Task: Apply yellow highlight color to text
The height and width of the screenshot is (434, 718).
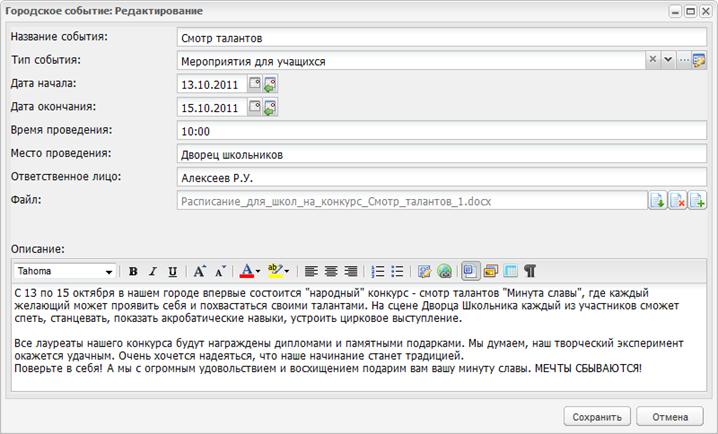Action: click(275, 271)
